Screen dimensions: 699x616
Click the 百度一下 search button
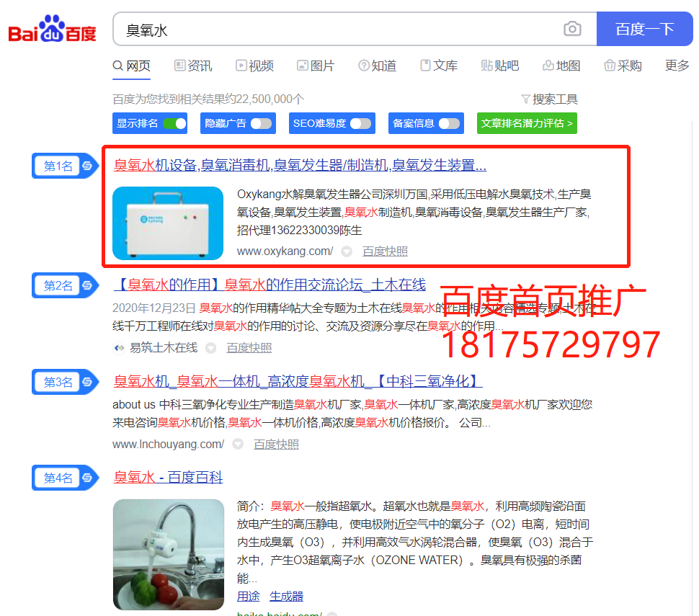tap(645, 29)
